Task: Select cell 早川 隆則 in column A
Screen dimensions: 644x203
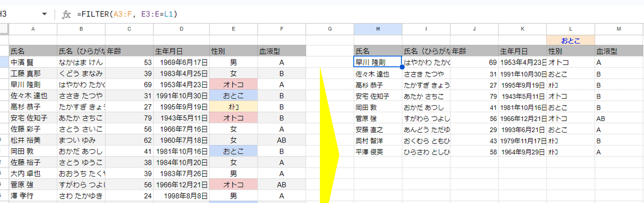Action: pyautogui.click(x=33, y=85)
